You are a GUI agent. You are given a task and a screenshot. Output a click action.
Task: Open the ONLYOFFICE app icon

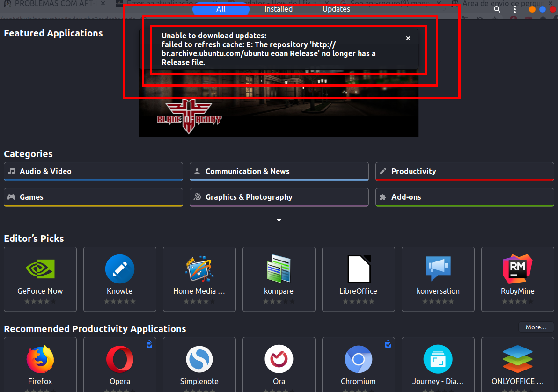pos(517,359)
